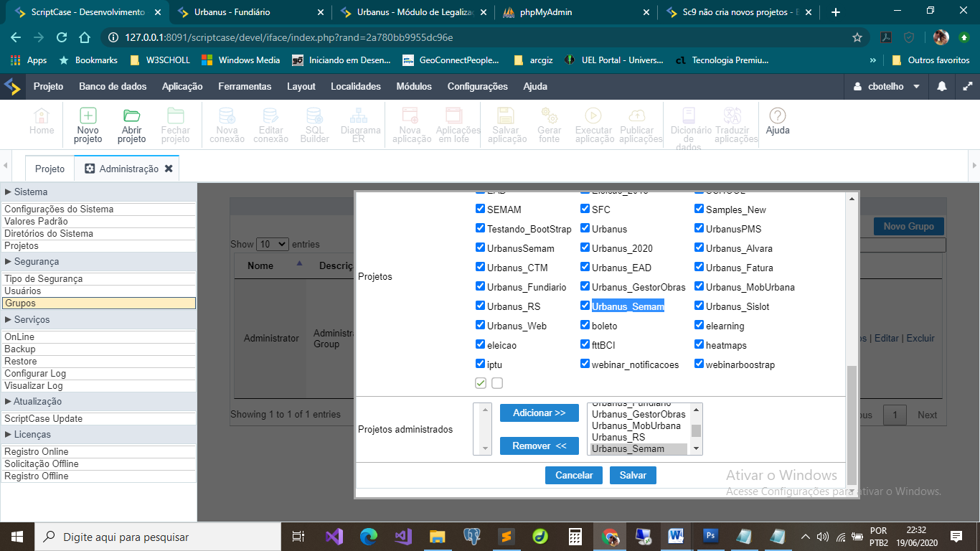Open the Projeto menu
The width and height of the screenshot is (980, 551).
coord(49,86)
